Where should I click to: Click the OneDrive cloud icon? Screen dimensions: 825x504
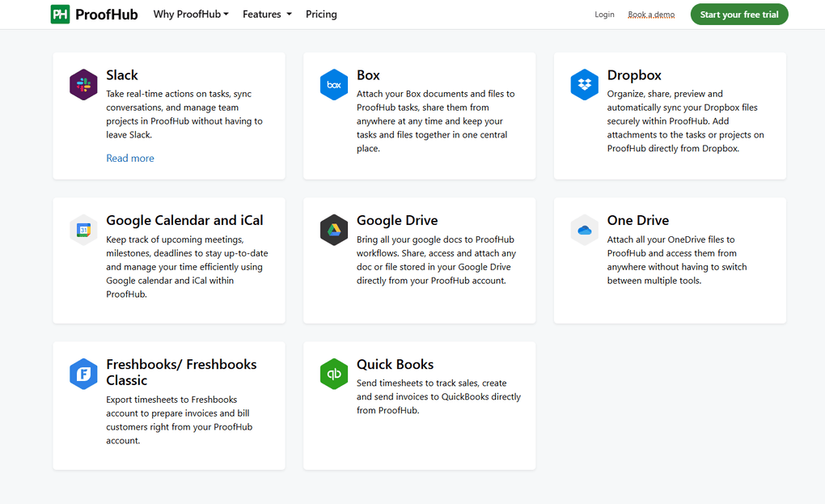point(584,229)
